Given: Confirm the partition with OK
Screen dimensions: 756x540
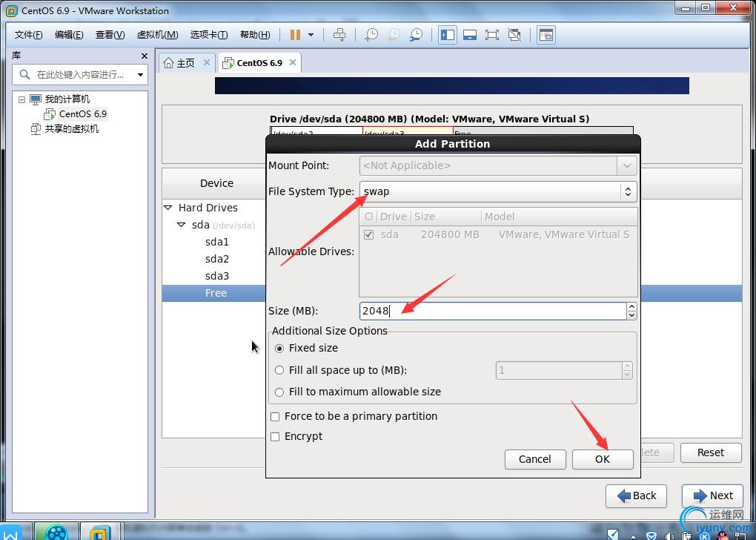Looking at the screenshot, I should point(602,459).
